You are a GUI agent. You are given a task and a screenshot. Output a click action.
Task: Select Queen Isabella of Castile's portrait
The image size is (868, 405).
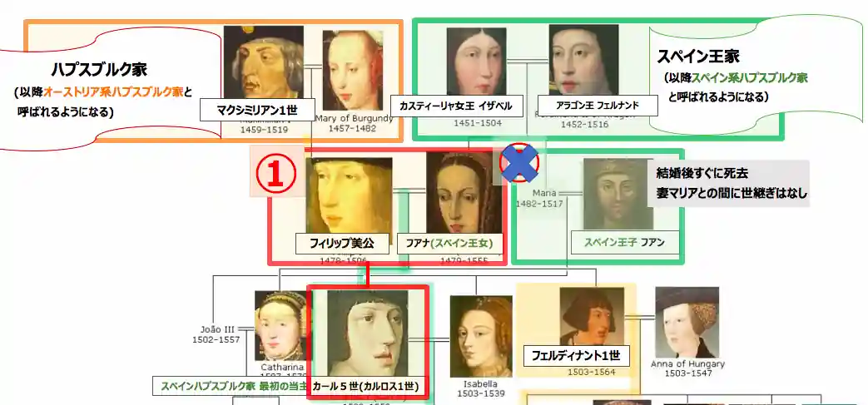477,62
